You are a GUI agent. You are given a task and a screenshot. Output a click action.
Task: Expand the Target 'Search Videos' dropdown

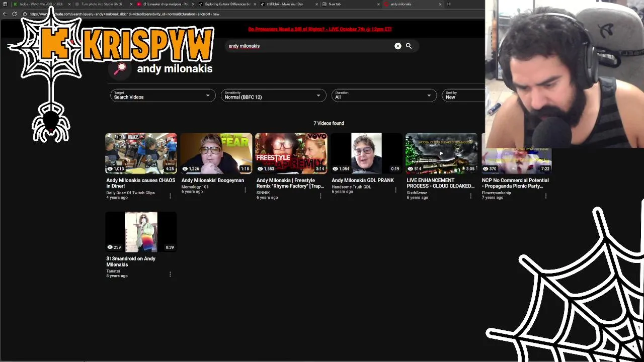tap(163, 96)
